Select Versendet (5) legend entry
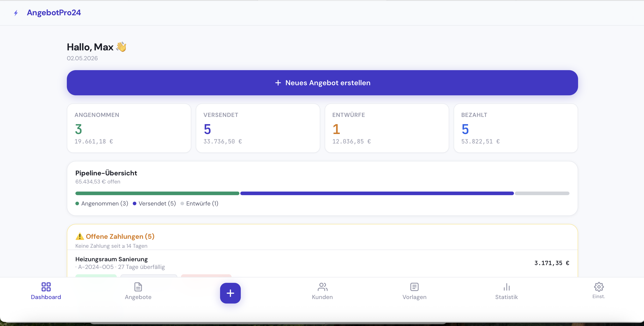644x326 pixels. (x=154, y=204)
